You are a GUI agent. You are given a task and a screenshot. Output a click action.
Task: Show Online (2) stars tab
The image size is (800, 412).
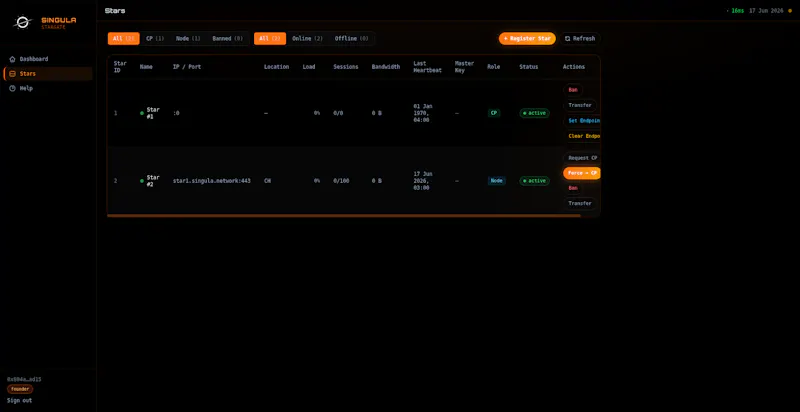pos(308,39)
